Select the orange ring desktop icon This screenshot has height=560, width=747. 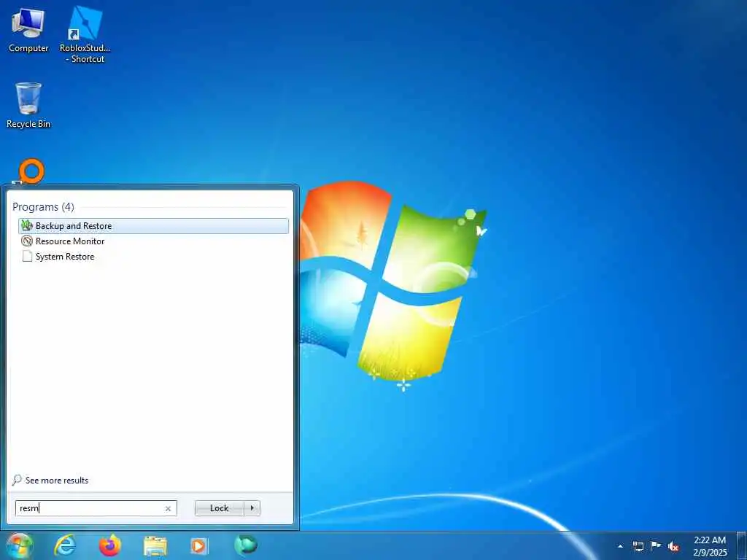pos(31,171)
